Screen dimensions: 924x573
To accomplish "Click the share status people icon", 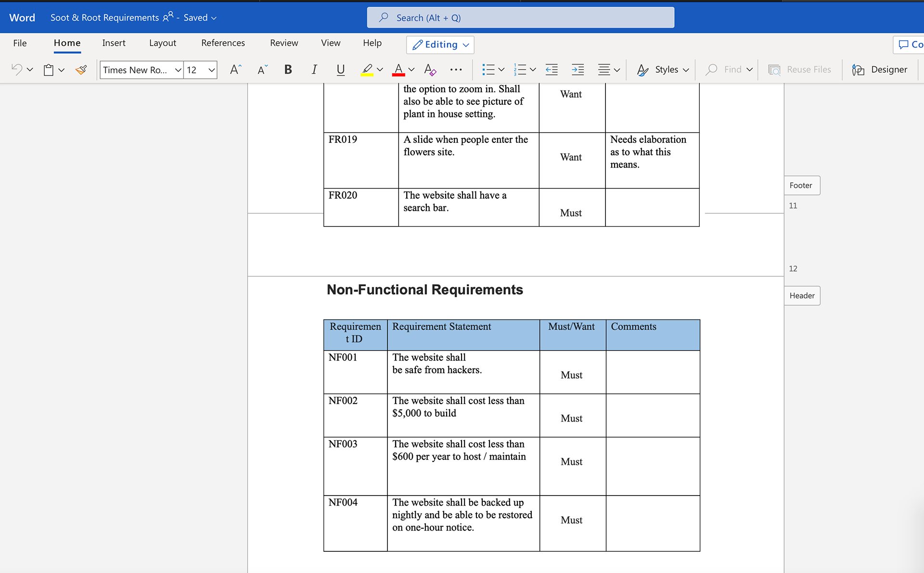I will (168, 17).
